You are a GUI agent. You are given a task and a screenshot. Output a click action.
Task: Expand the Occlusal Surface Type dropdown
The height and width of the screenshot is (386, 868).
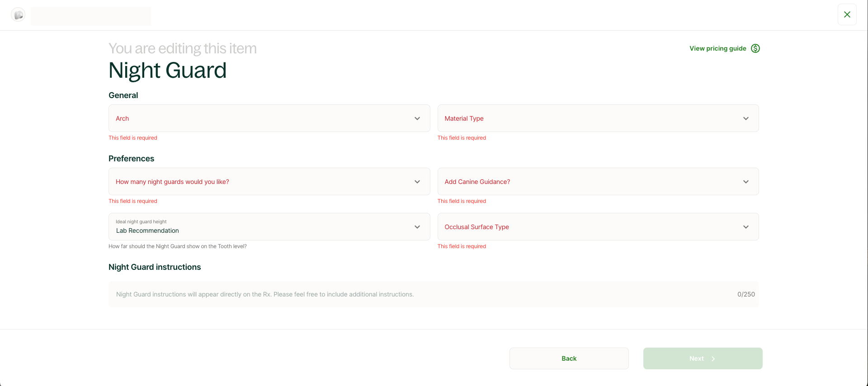588,227
